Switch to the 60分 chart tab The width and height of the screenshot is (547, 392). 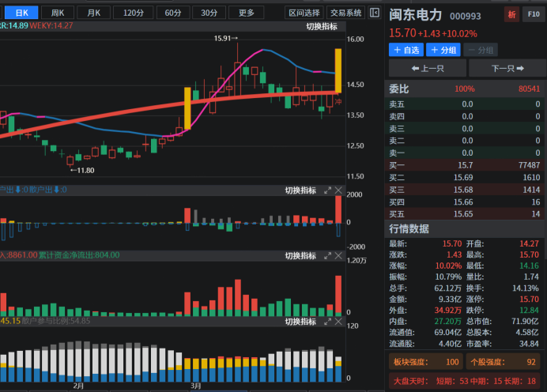[x=172, y=13]
